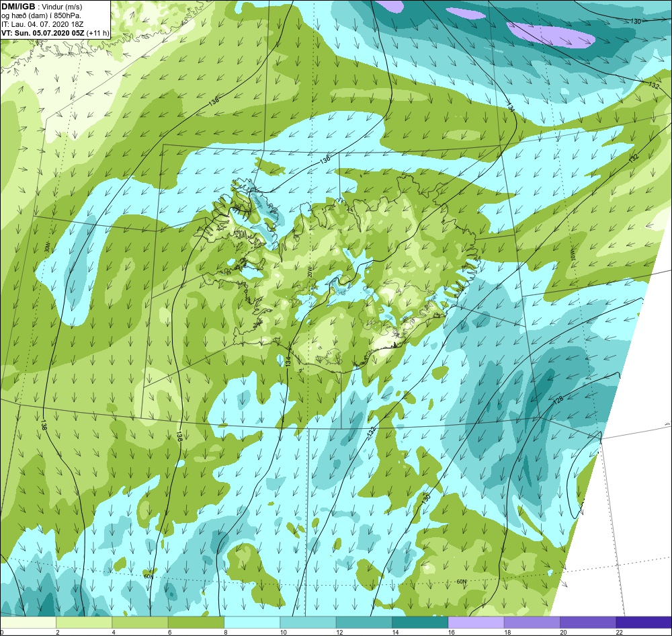The height and width of the screenshot is (636, 672).
Task: Click the legend tick value '20'
Action: 563,632
